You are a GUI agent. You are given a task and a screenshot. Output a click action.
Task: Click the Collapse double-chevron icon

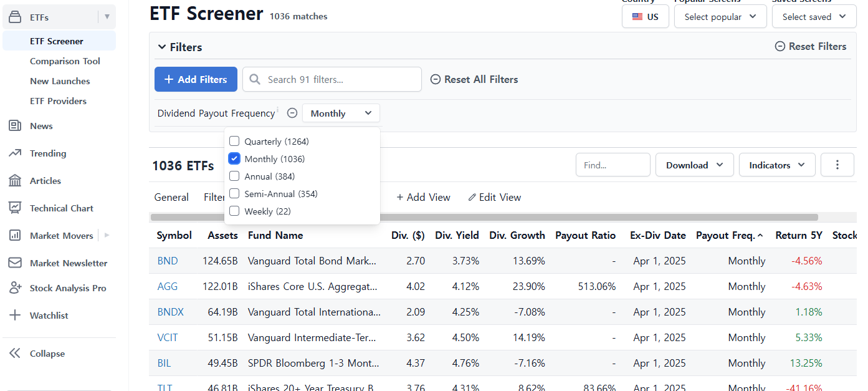click(x=15, y=354)
